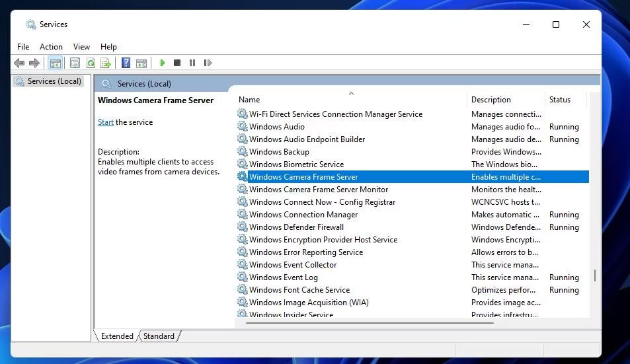Image resolution: width=630 pixels, height=364 pixels.
Task: Click the Start the service link
Action: pos(106,122)
